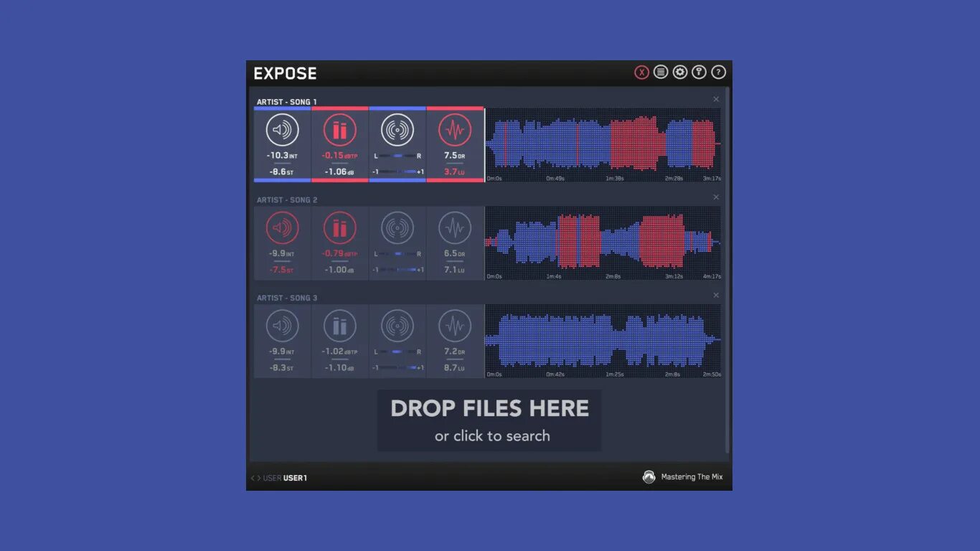Click the -1.06 dB peak value
This screenshot has width=980, height=551.
(x=340, y=172)
